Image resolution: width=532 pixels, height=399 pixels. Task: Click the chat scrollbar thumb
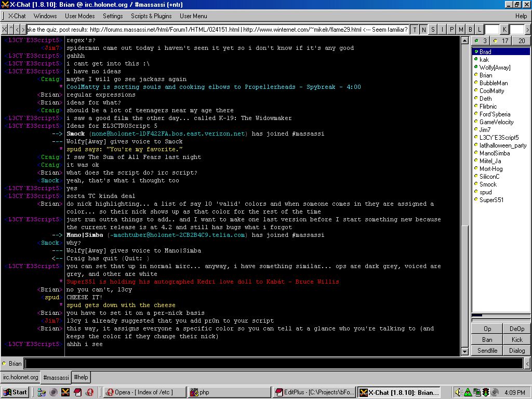click(x=465, y=285)
